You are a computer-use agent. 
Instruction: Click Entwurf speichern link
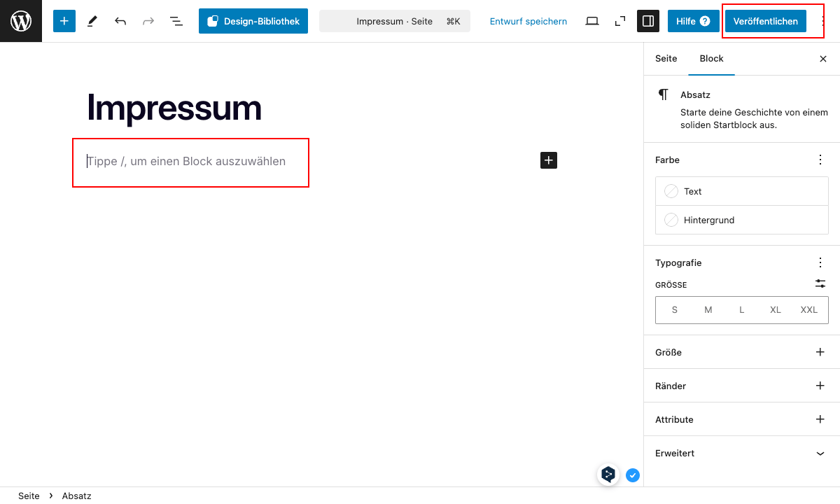[x=528, y=21]
